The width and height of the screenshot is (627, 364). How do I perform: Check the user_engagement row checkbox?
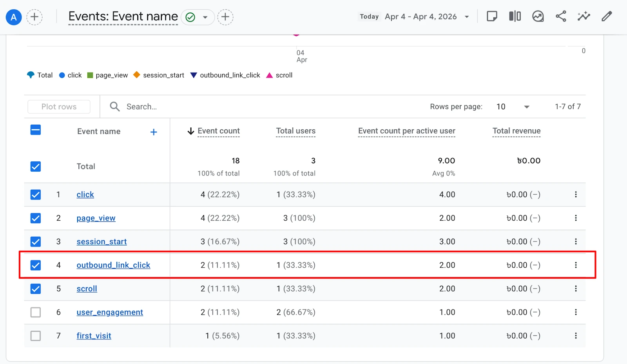[x=35, y=312]
